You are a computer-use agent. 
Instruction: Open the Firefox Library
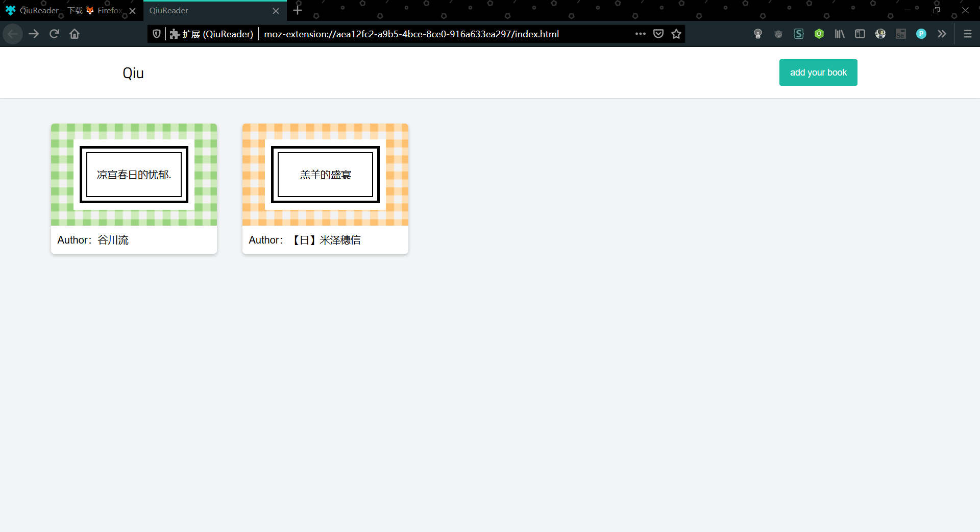pos(840,34)
